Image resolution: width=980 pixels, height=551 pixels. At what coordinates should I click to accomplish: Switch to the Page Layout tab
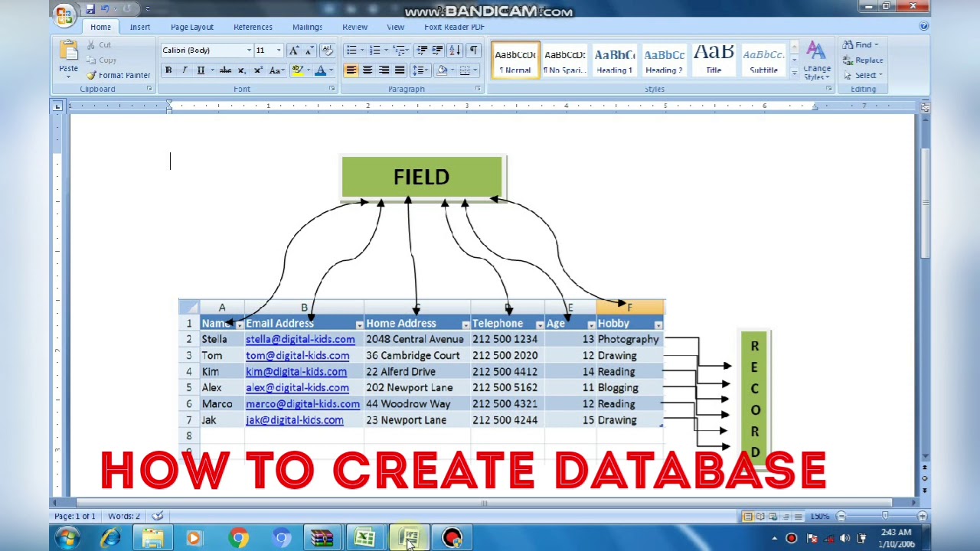tap(192, 27)
